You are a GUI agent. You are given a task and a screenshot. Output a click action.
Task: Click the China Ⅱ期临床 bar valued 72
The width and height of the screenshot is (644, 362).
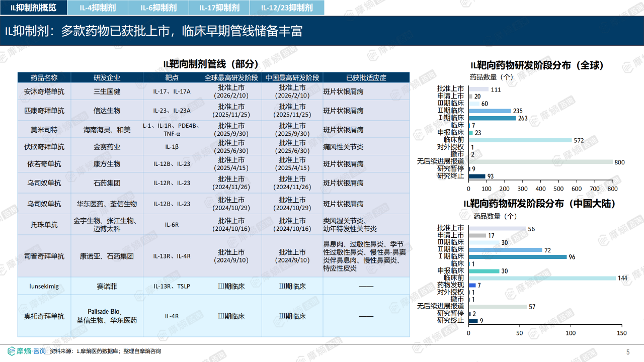click(506, 250)
